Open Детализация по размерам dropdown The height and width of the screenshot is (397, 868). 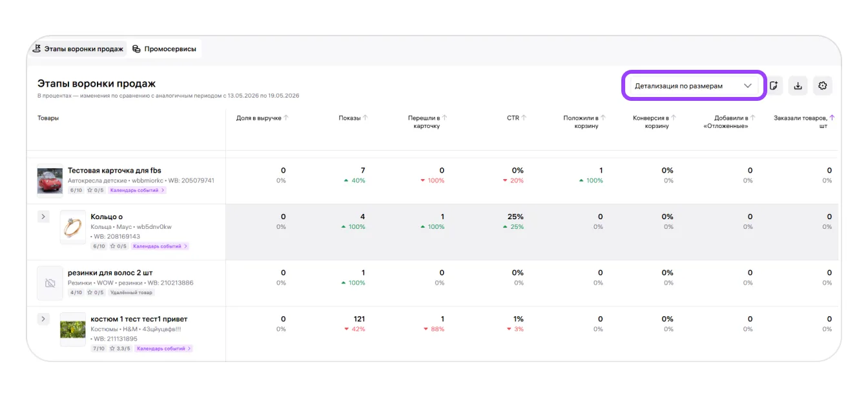pos(694,86)
